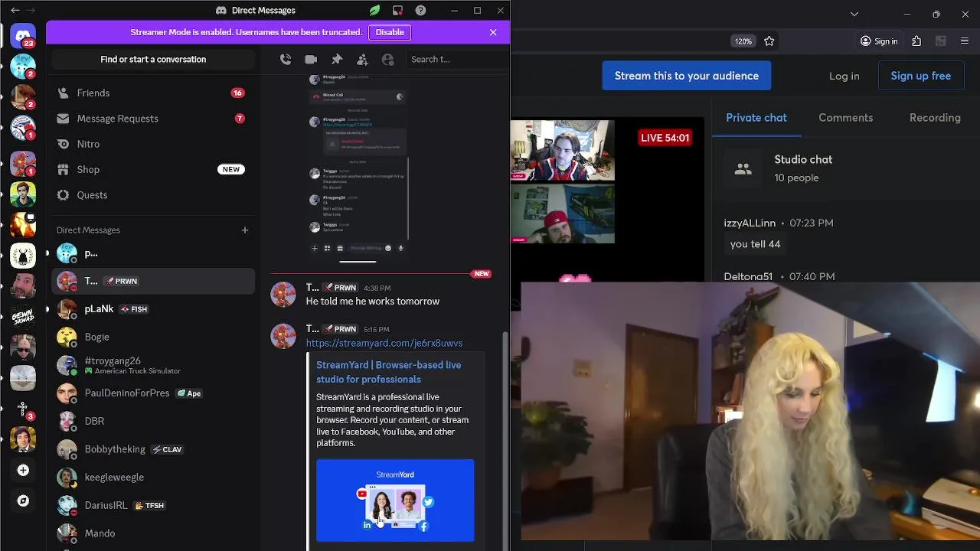Screen dimensions: 980x551
Task: Add friends to DM icon
Action: (362, 59)
